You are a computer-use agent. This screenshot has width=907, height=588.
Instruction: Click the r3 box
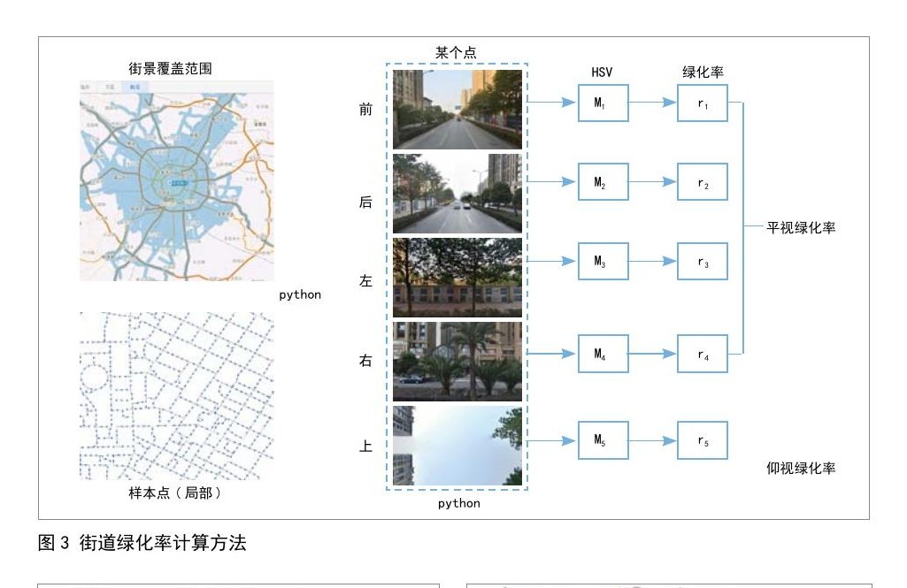[x=703, y=262]
